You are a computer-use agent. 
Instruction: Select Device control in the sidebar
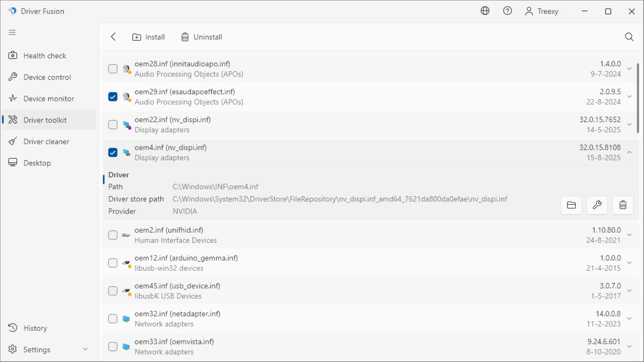[x=47, y=77]
